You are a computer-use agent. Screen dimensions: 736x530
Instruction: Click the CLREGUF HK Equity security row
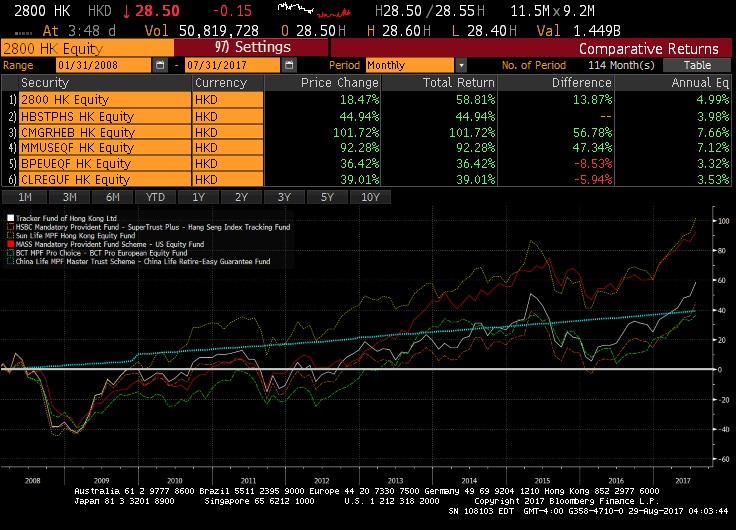(x=105, y=179)
